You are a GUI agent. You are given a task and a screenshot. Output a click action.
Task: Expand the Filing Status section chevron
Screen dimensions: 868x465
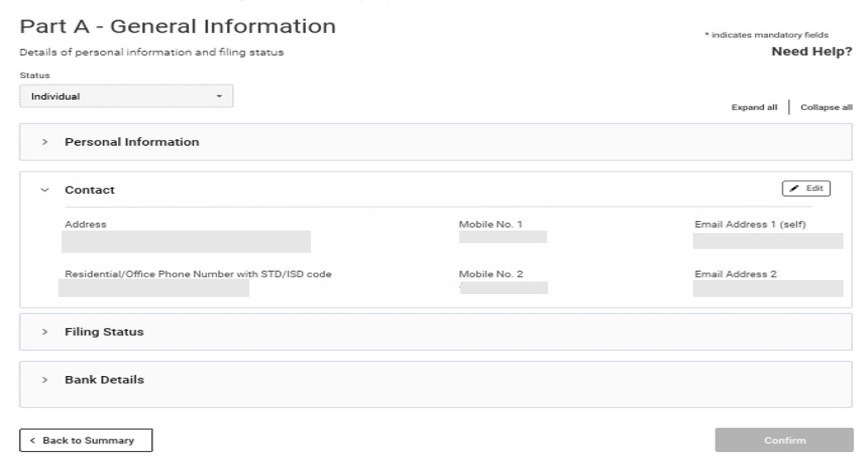click(x=45, y=332)
